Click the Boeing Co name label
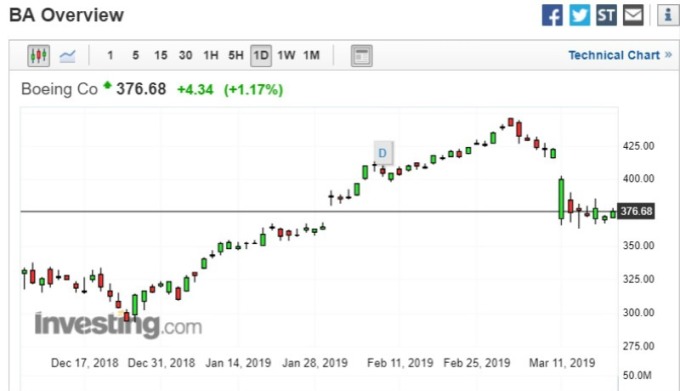Screen dimensions: 680x391 click(x=59, y=89)
